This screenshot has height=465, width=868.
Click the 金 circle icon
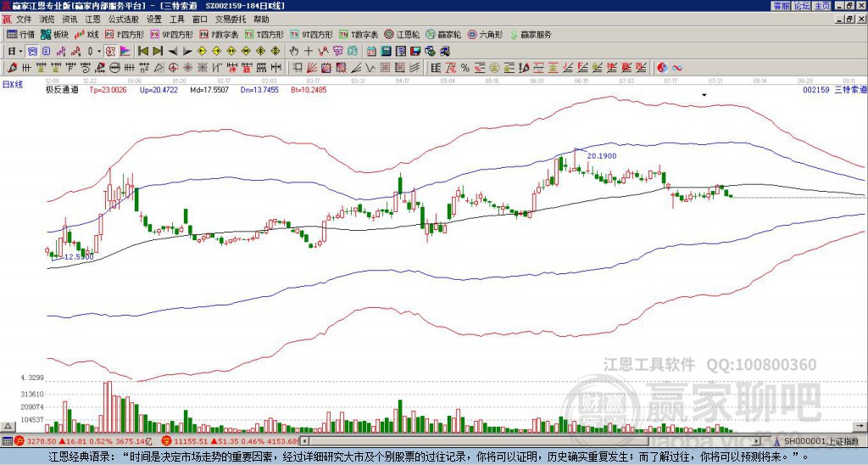pos(494,68)
